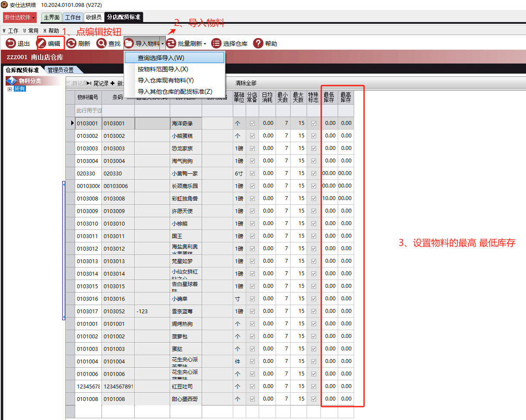526x420 pixels.
Task: Click the 尾记录 last record navigation button
Action: pyautogui.click(x=98, y=83)
